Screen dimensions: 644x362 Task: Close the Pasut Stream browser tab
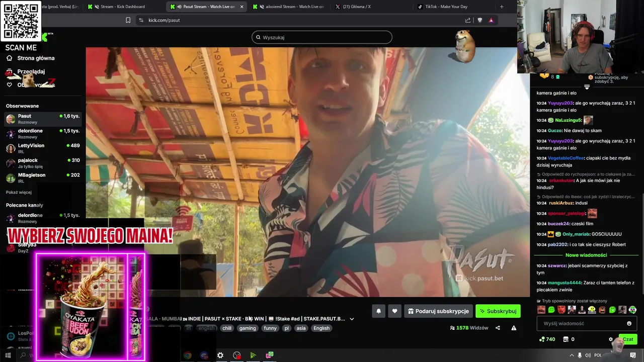click(242, 7)
